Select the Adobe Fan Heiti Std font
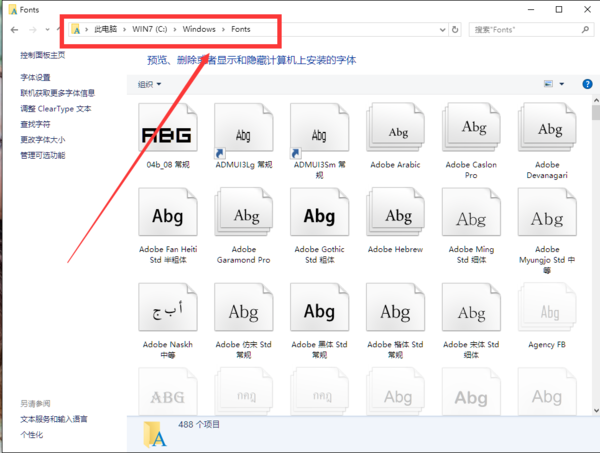Screen dimensions: 600x453 pyautogui.click(x=168, y=212)
